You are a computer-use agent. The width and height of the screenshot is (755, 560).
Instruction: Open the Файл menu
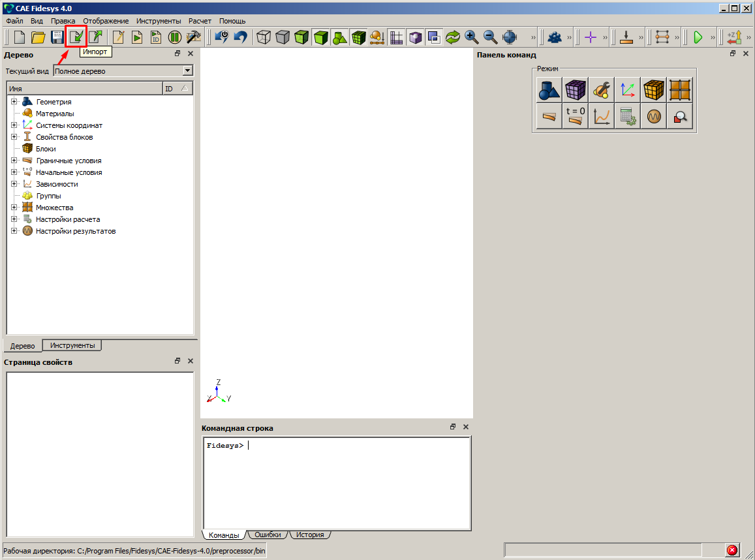(x=14, y=21)
